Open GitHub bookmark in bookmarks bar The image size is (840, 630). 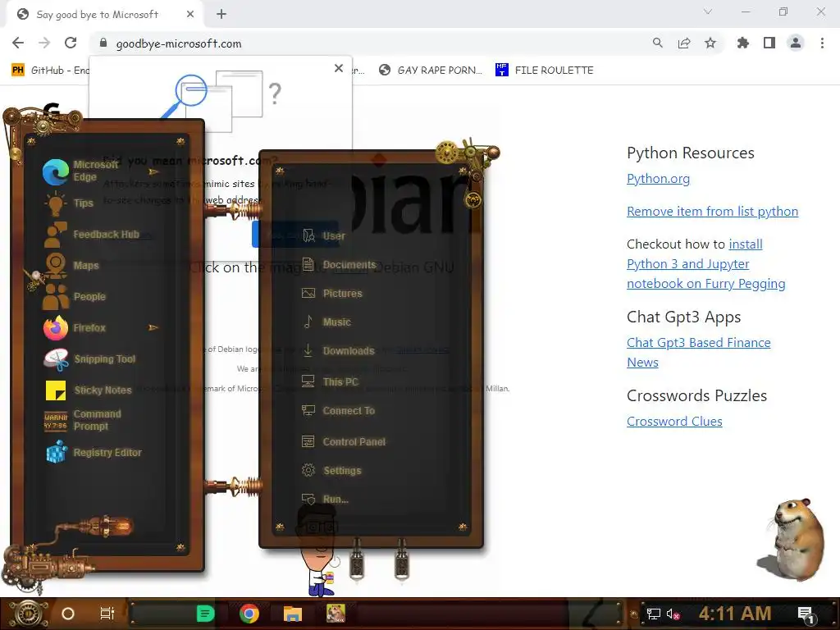pyautogui.click(x=50, y=71)
